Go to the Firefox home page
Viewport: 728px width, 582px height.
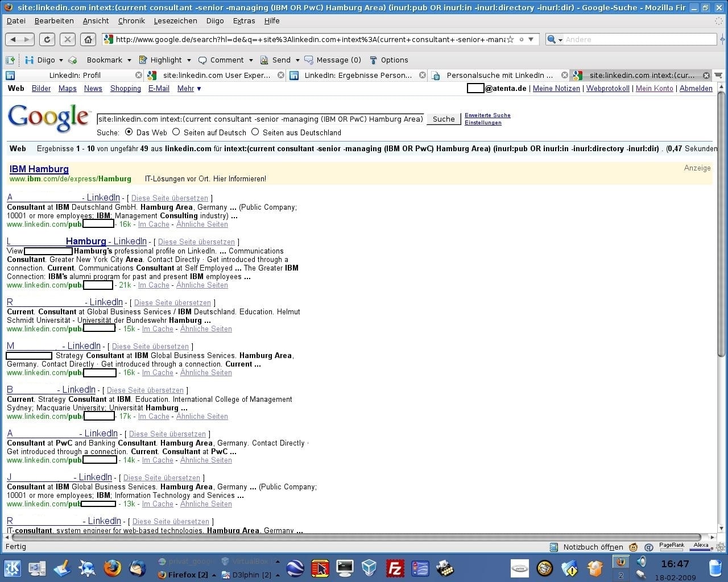tap(88, 39)
